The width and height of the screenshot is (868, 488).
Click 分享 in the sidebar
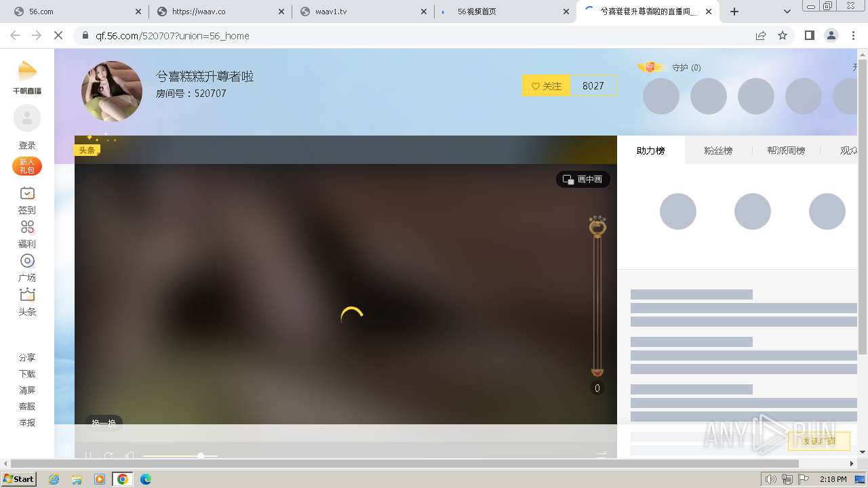27,357
